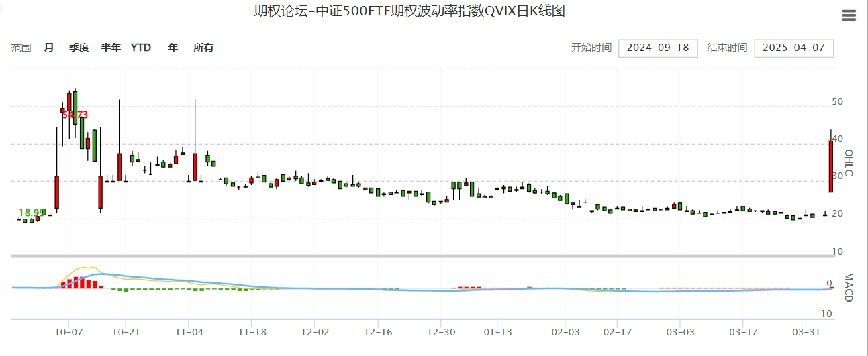Click the end date field 2025-04-07

[x=793, y=48]
